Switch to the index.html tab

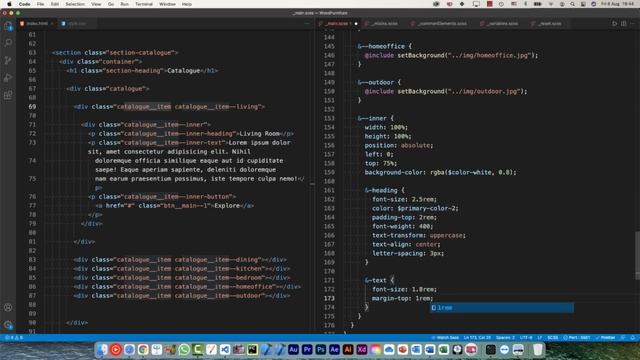(x=37, y=24)
